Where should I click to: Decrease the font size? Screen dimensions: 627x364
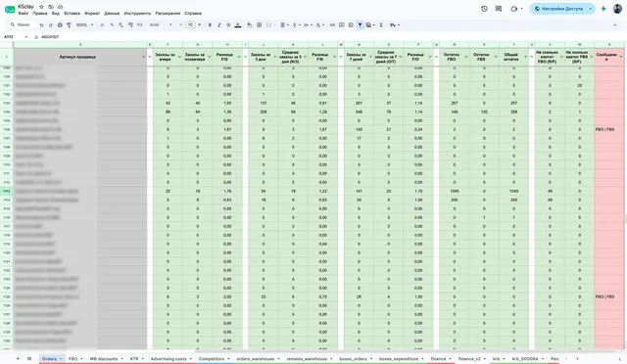point(180,24)
